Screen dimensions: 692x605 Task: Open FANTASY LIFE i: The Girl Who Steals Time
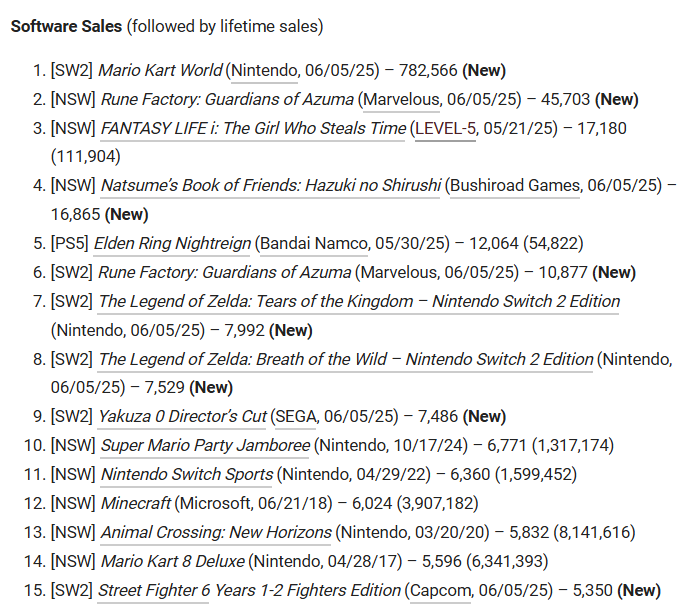(253, 128)
